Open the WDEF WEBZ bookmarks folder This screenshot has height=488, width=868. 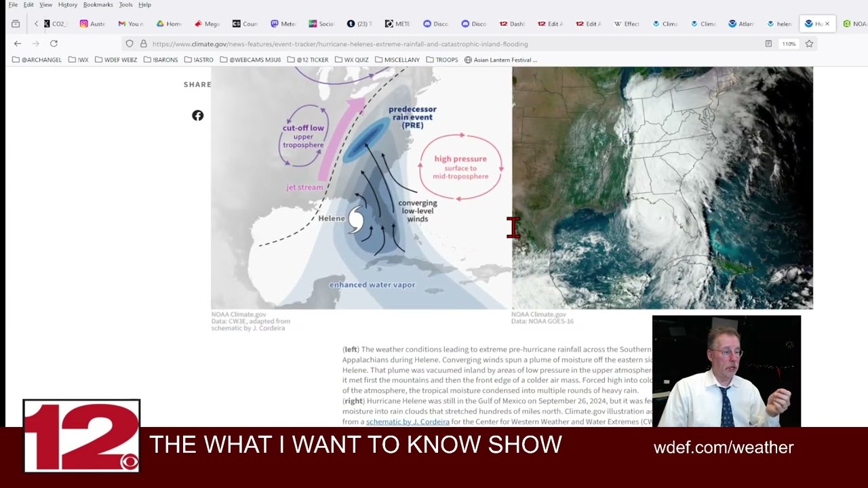(116, 60)
